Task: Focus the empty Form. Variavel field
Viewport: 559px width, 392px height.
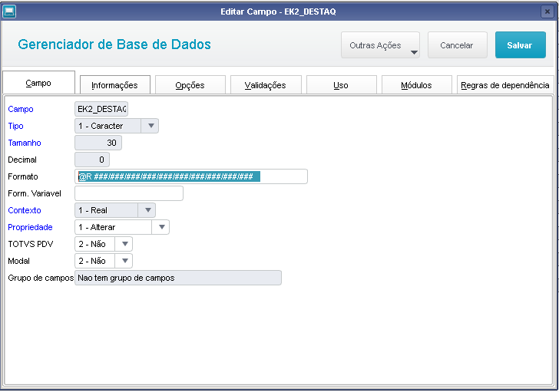Action: [129, 193]
